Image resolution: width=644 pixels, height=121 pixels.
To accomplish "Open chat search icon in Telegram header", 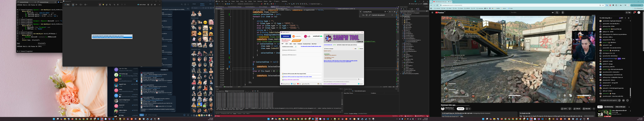I will point(182,4).
